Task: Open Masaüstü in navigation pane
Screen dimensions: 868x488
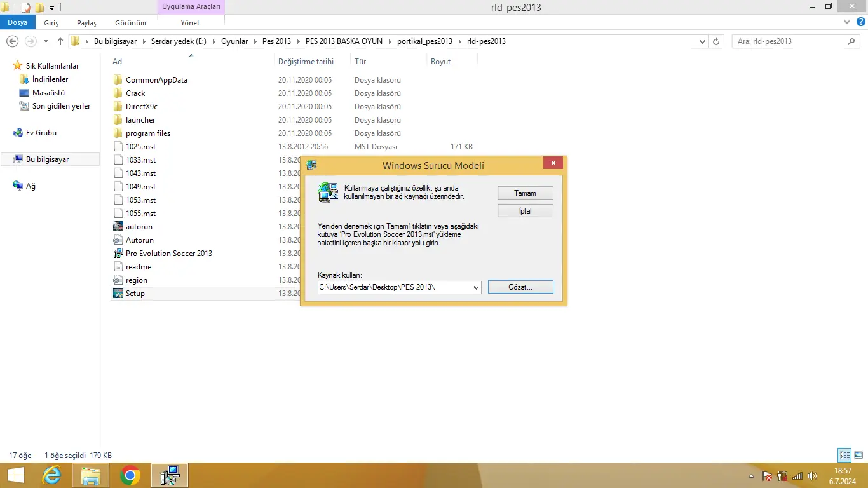Action: pyautogui.click(x=48, y=93)
